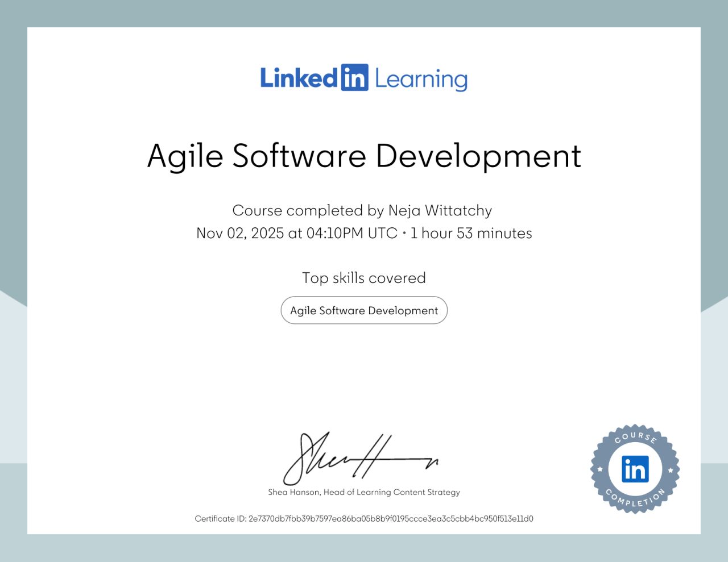Click the Certificate ID link

point(364,519)
